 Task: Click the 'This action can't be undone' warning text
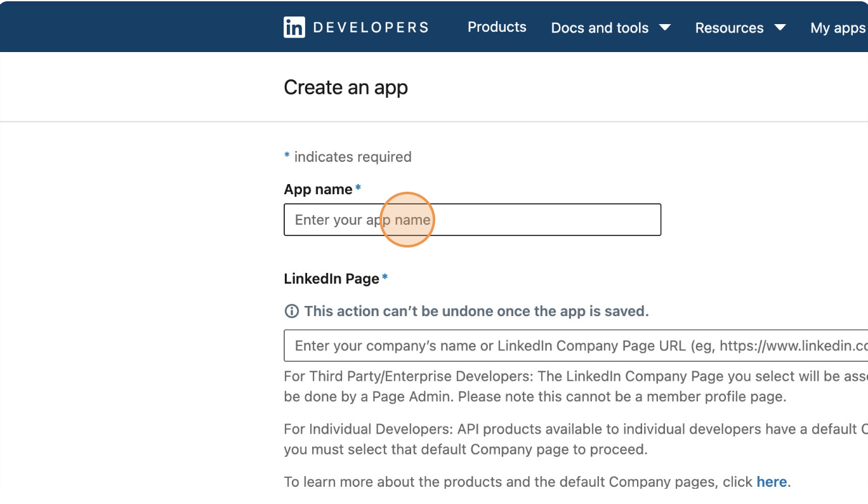[x=477, y=311]
